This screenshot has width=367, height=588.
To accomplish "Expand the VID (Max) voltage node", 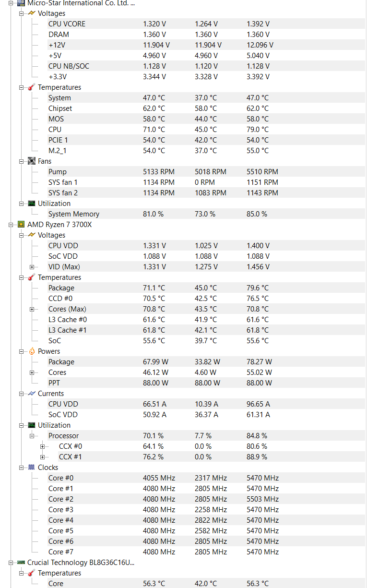I will click(x=32, y=267).
